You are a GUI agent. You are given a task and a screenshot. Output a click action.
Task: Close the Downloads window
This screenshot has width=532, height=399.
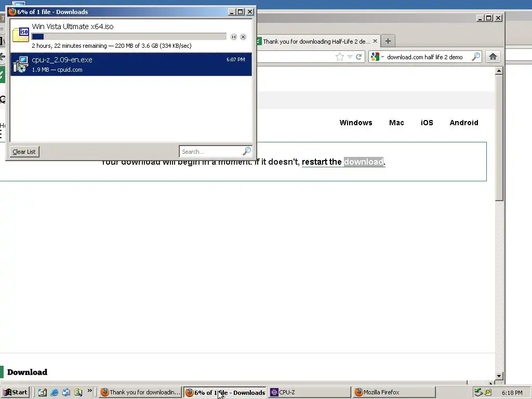tap(250, 12)
